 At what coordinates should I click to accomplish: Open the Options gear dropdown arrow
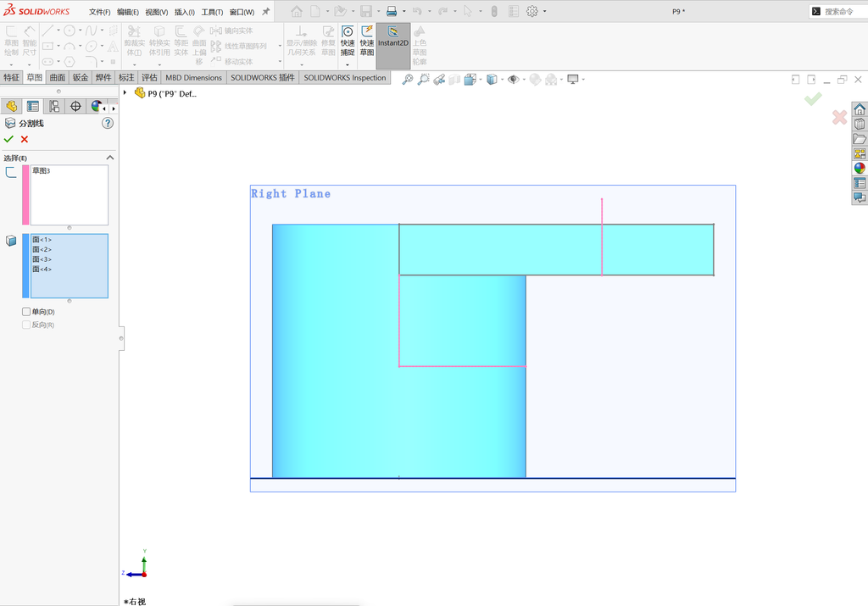tap(544, 11)
